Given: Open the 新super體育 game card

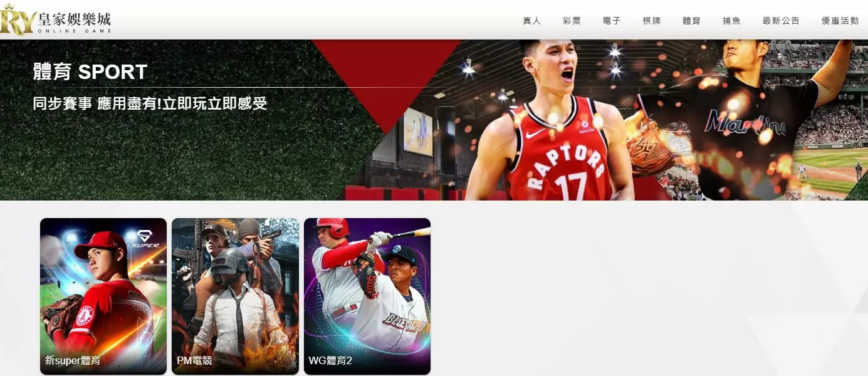Looking at the screenshot, I should pos(103,296).
